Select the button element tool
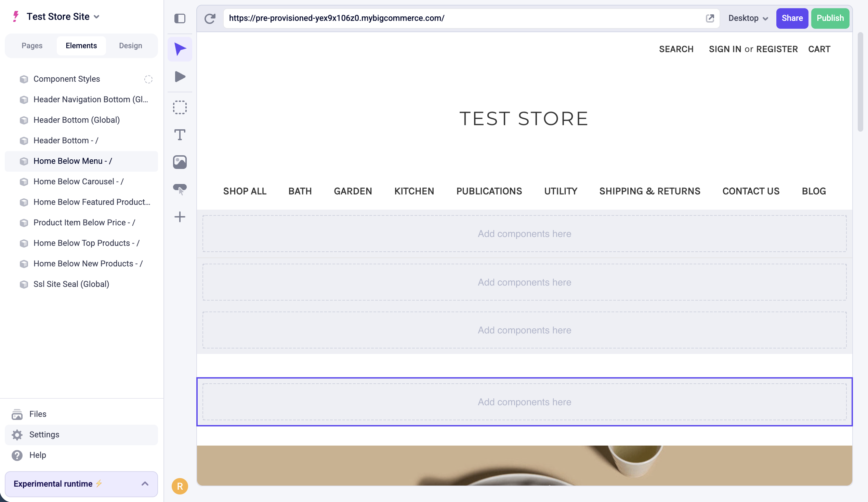 coord(180,189)
